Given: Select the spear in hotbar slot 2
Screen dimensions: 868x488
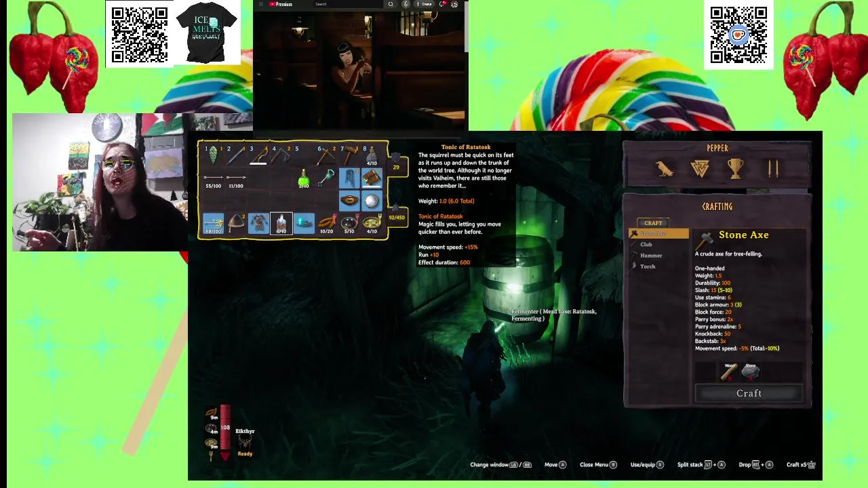Looking at the screenshot, I should tap(235, 155).
